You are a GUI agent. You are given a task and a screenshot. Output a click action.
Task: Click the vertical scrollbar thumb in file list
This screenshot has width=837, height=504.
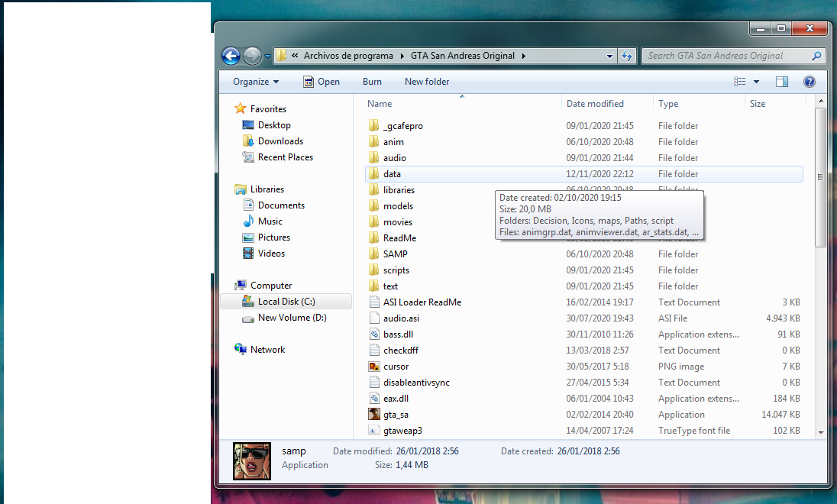pos(820,177)
